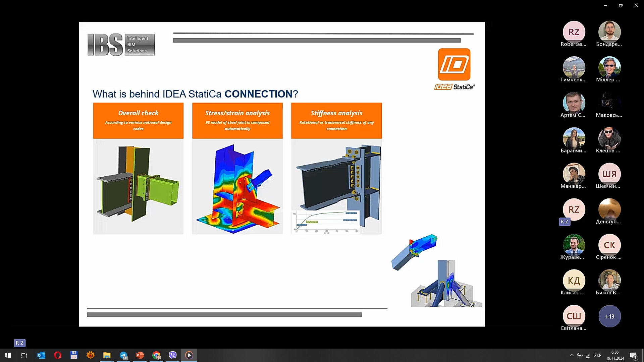The height and width of the screenshot is (362, 644).
Task: Select the СК Сіренок participant avatar
Action: click(609, 245)
